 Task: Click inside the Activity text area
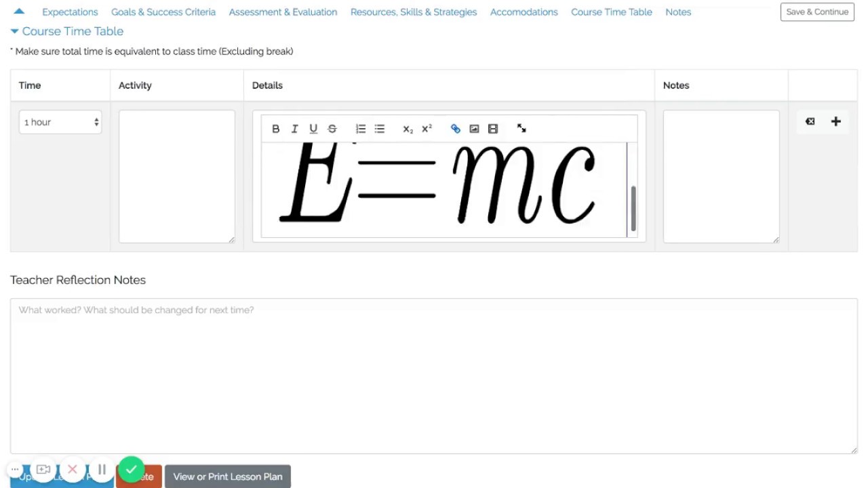coord(177,176)
